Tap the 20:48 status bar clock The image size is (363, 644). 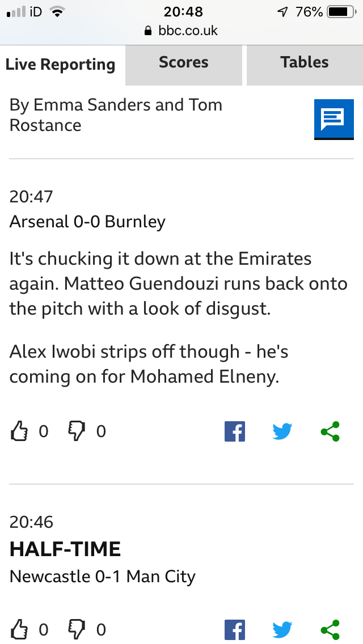tap(183, 11)
